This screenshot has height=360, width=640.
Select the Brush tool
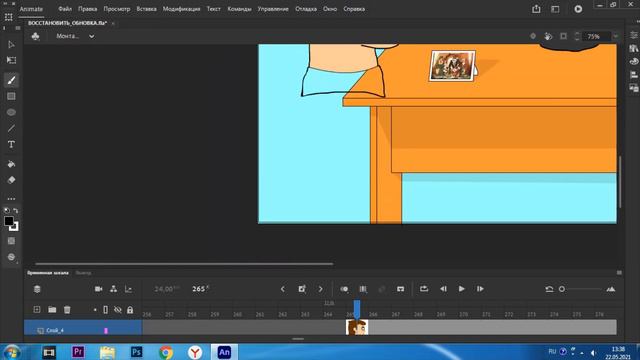coord(11,80)
